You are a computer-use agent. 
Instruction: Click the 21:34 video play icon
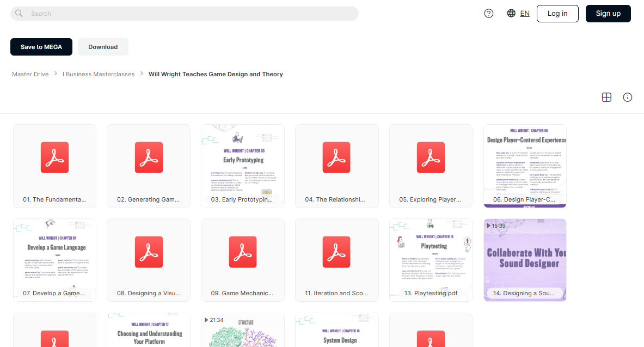pos(206,320)
